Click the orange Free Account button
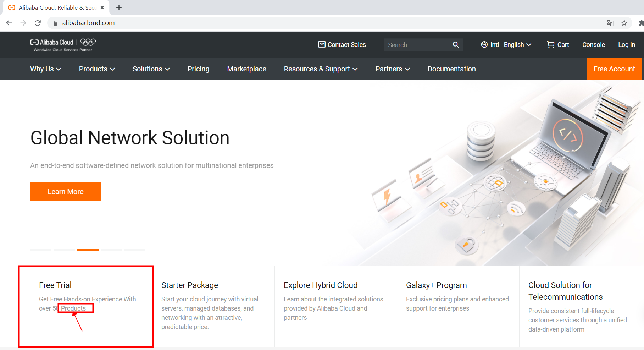This screenshot has height=350, width=644. (614, 69)
